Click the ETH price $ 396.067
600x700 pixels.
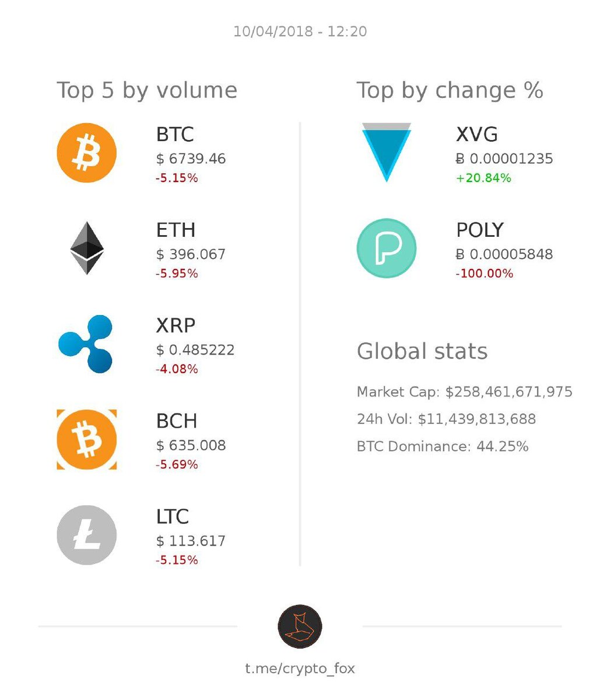[x=191, y=254]
